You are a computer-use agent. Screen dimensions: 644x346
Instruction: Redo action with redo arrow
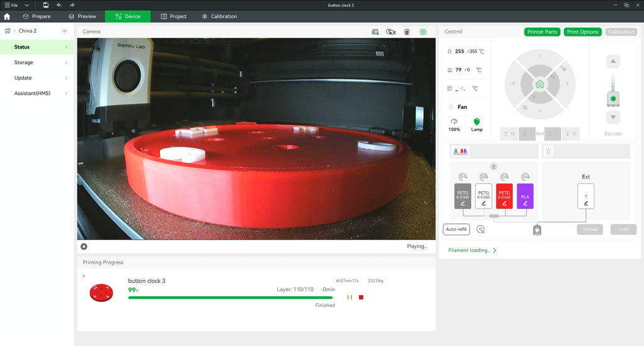point(72,5)
